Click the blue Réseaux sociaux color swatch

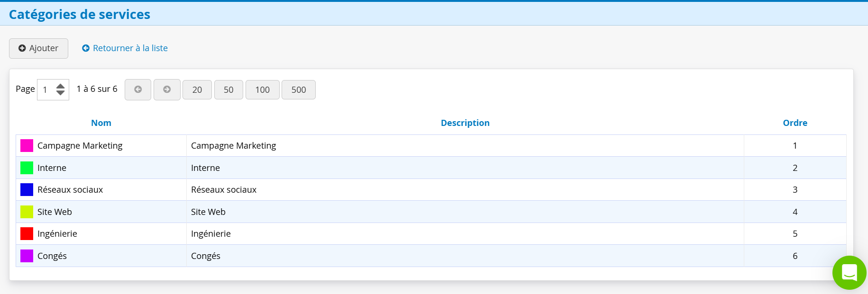(27, 189)
